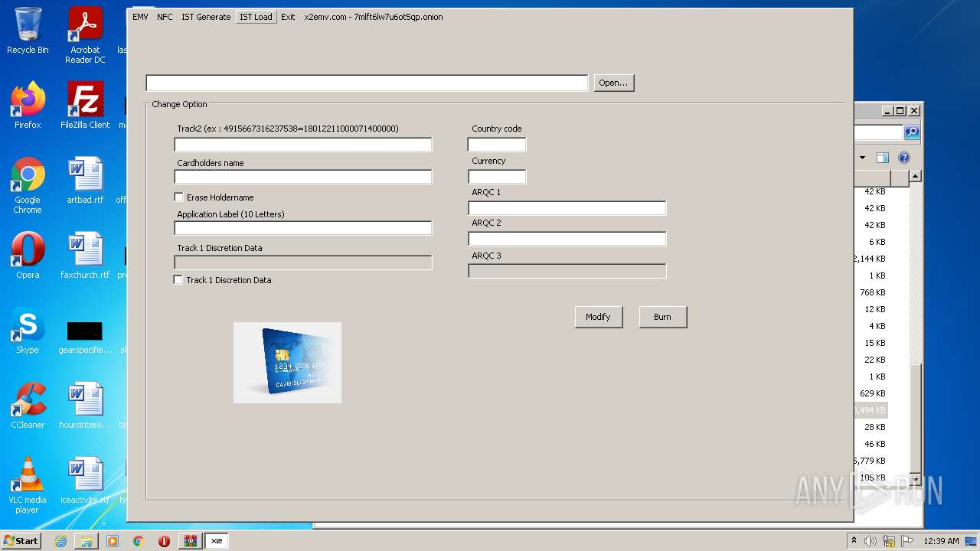Open the volume speaker tray icon

click(x=871, y=541)
